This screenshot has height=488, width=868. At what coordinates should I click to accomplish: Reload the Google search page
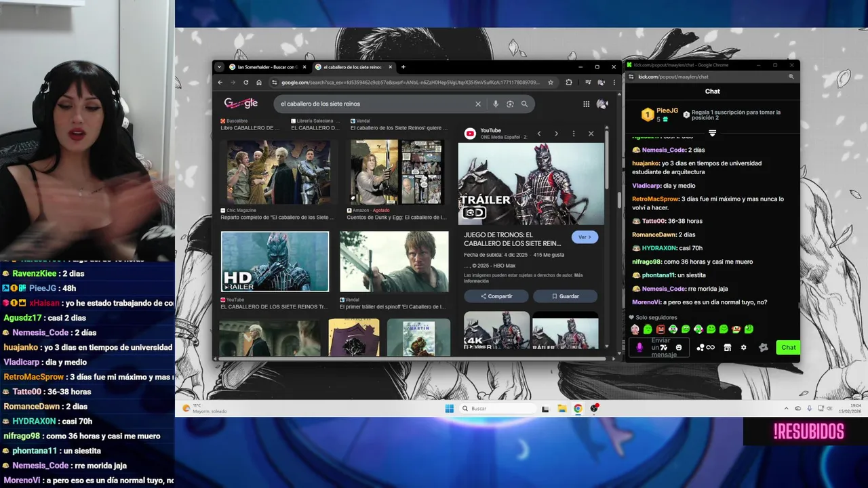click(245, 83)
